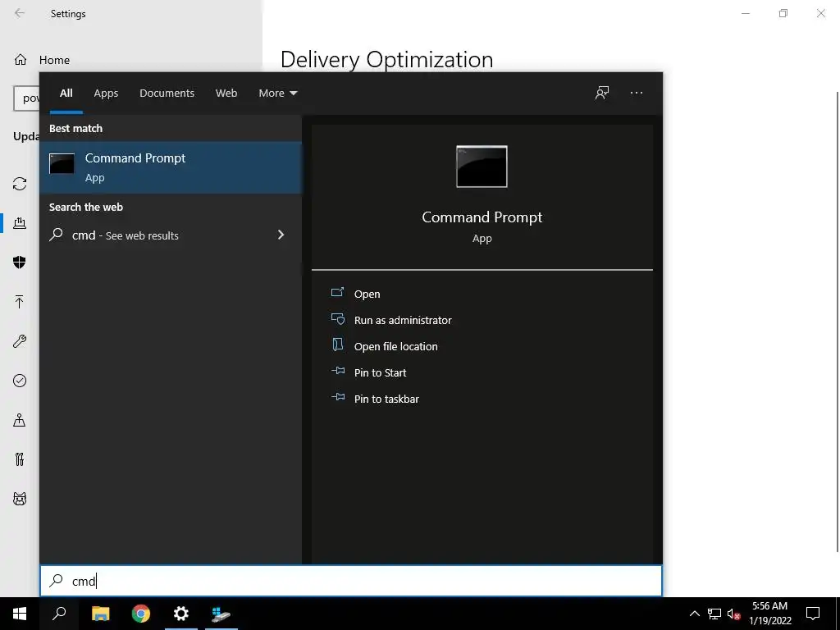Open Activation checkmark circle icon in sidebar

pos(20,381)
